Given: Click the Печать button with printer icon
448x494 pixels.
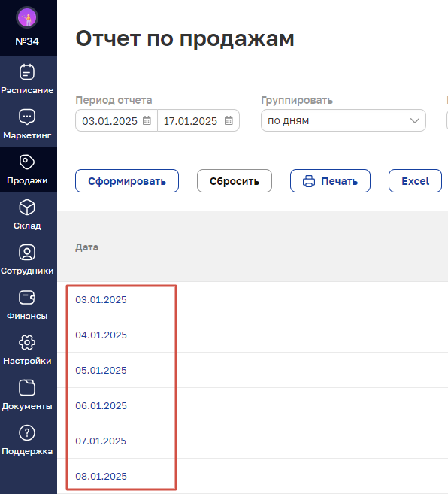Looking at the screenshot, I should pyautogui.click(x=330, y=181).
